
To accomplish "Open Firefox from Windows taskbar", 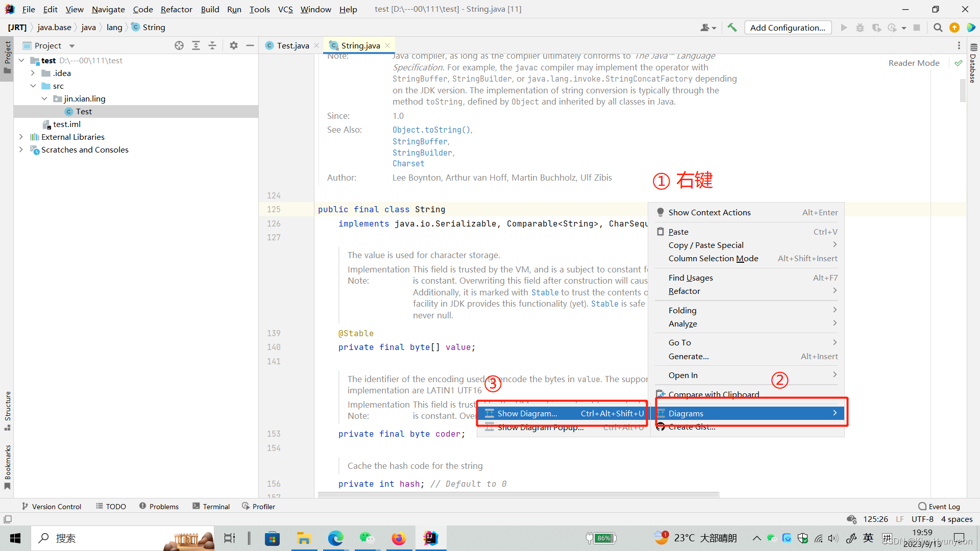I will click(399, 538).
